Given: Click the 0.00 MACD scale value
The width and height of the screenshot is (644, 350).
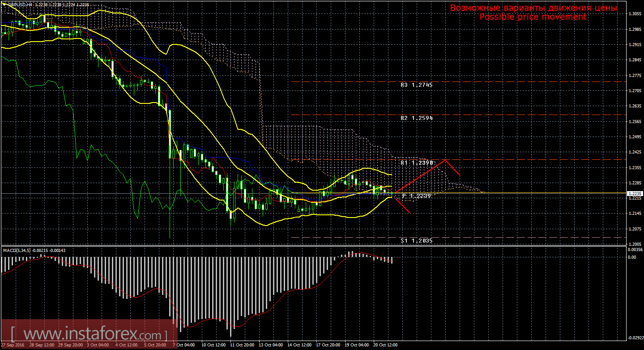Looking at the screenshot, I should [x=631, y=257].
